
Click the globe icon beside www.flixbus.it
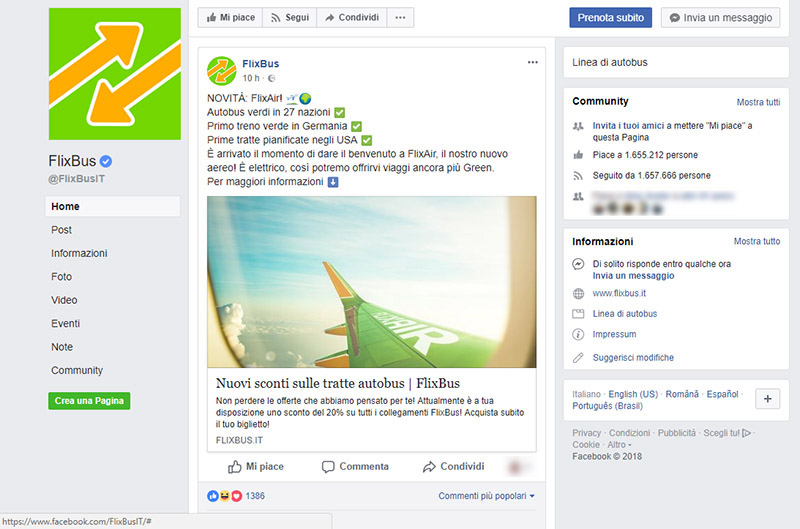point(578,294)
